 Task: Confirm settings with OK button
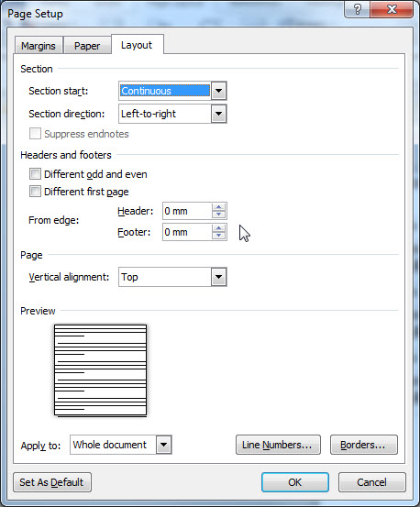pos(295,482)
